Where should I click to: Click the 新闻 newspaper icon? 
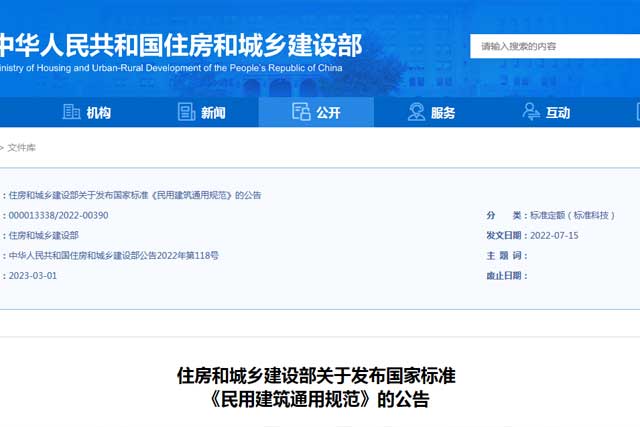(186, 112)
